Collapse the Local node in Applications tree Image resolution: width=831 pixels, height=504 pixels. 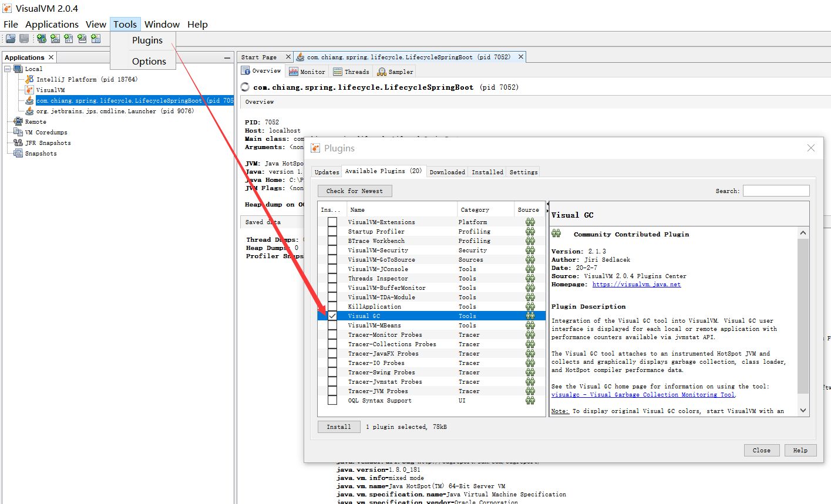8,69
